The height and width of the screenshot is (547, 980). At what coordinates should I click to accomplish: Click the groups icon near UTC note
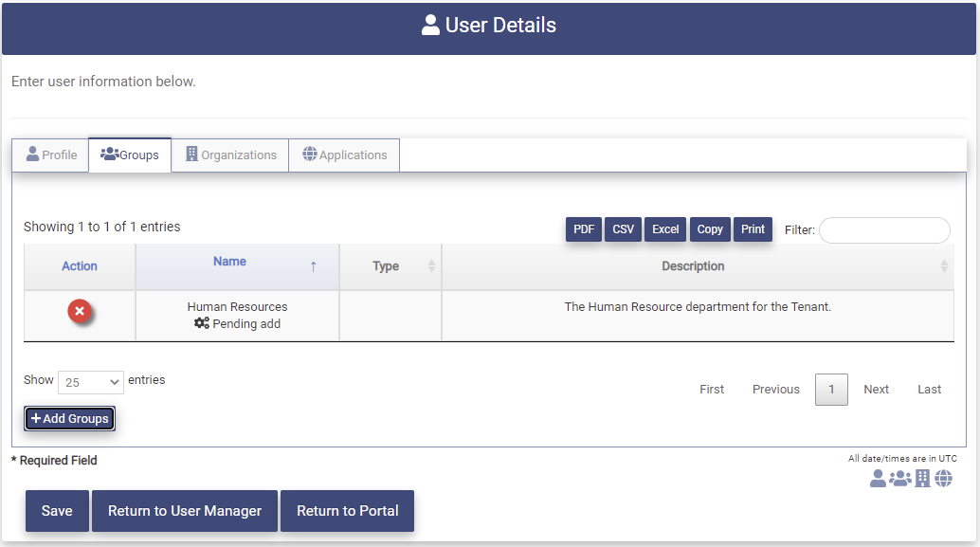pos(900,478)
